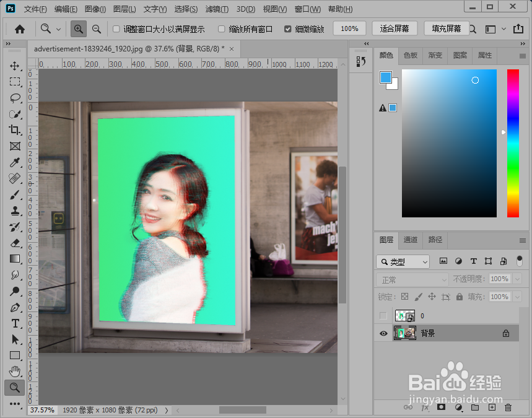This screenshot has width=532, height=418.
Task: Select the Brush tool
Action: pyautogui.click(x=15, y=194)
